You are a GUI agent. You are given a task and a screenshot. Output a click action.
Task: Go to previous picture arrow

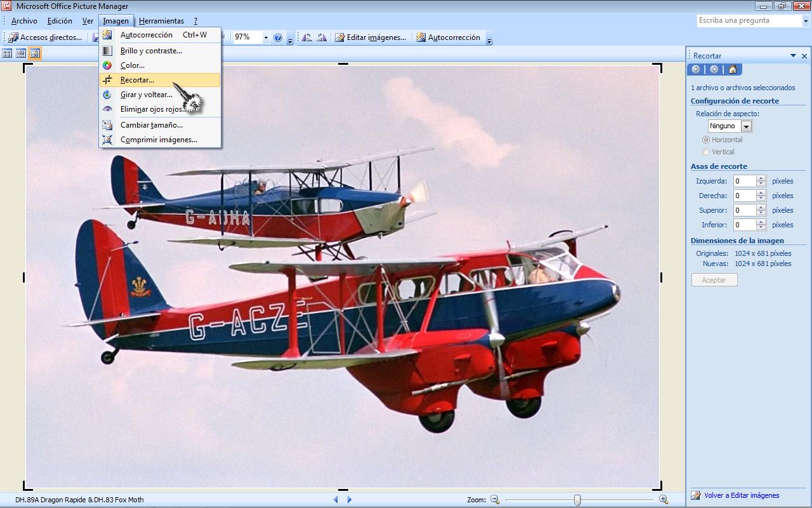(336, 500)
